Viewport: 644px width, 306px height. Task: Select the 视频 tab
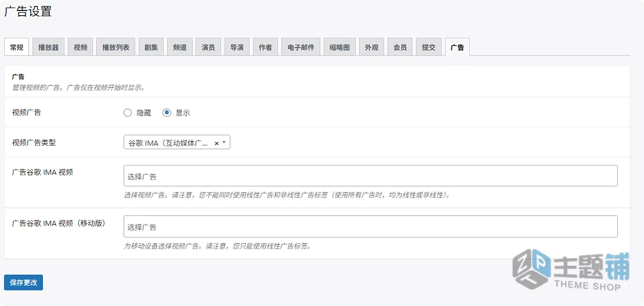(81, 47)
